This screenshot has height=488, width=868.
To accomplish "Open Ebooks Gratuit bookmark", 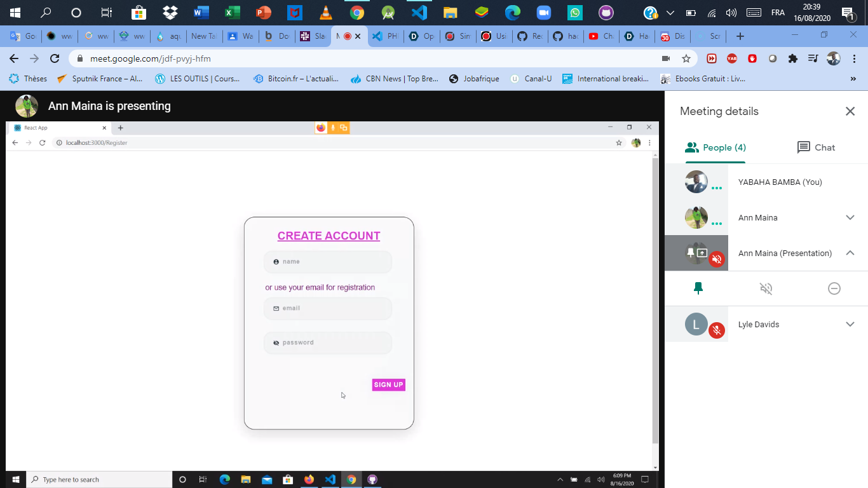I will click(703, 79).
